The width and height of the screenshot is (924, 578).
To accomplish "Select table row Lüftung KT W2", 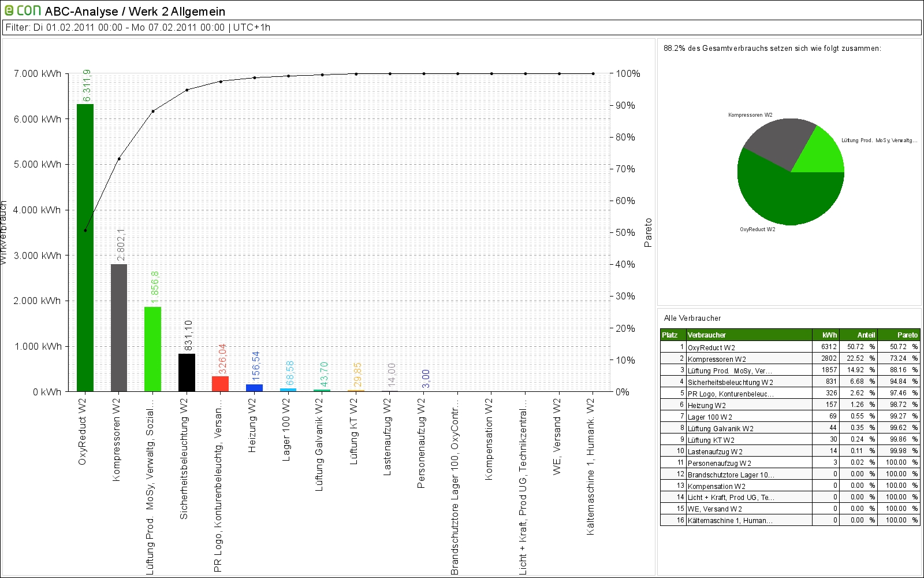I will point(790,439).
